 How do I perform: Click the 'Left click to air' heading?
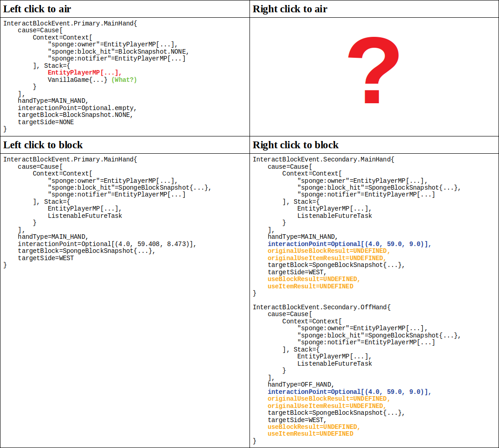point(37,9)
